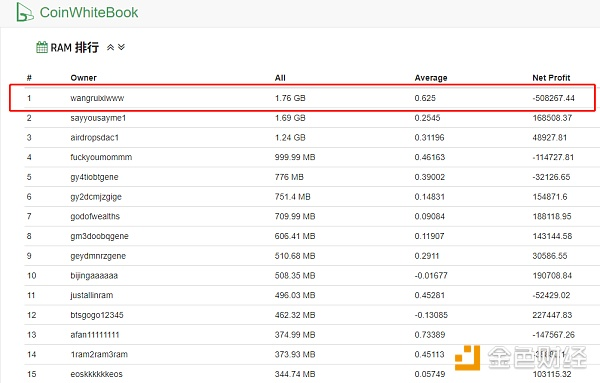Select owner godofwealths

[x=95, y=216]
